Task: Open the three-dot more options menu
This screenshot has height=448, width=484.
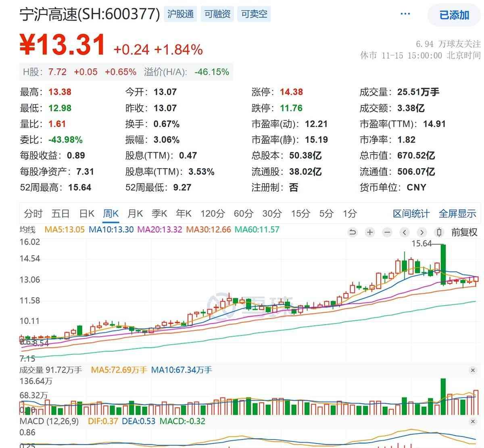Action: click(405, 14)
